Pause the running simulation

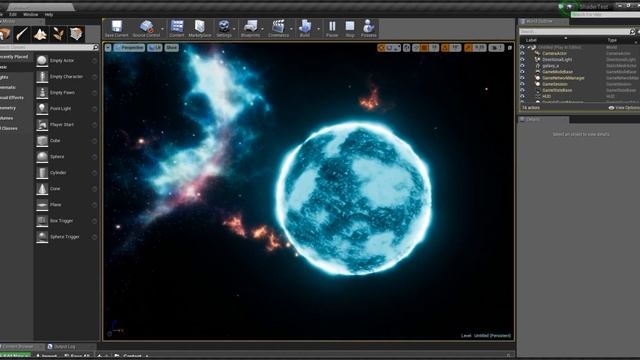tap(332, 26)
